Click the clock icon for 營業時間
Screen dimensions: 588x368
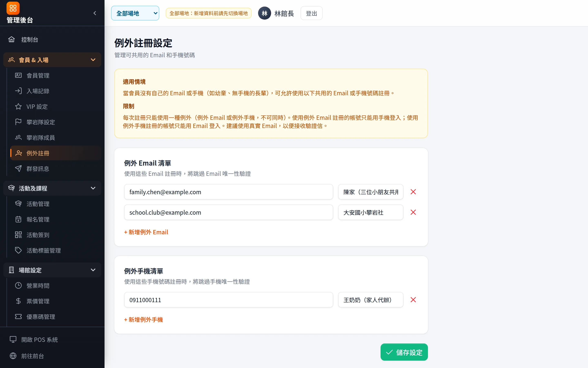coord(18,285)
